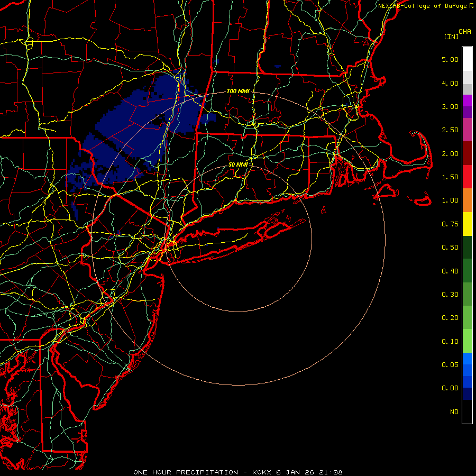Click the "ND" no-data legend label
Image resolution: width=476 pixels, height=476 pixels.
454,412
